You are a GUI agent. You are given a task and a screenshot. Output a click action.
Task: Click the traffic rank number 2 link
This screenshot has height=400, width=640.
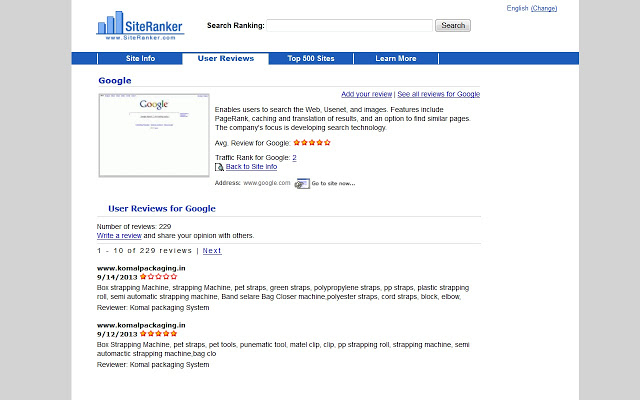pos(294,158)
